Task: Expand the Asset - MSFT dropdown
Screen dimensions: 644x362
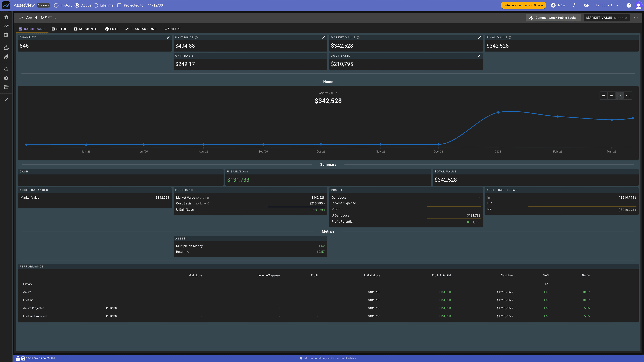Action: pyautogui.click(x=41, y=18)
